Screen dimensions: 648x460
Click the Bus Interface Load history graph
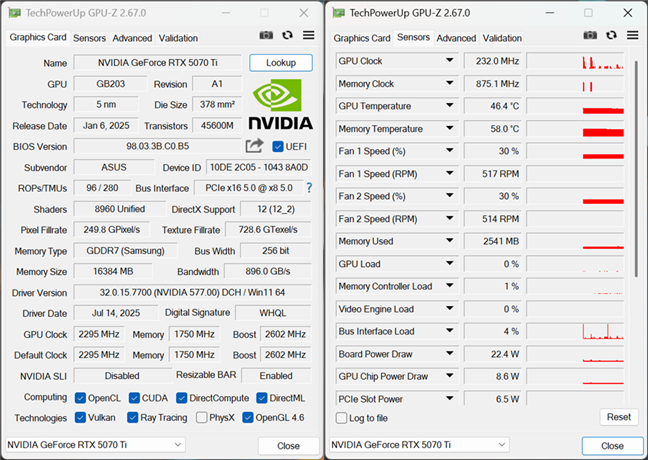tap(575, 331)
